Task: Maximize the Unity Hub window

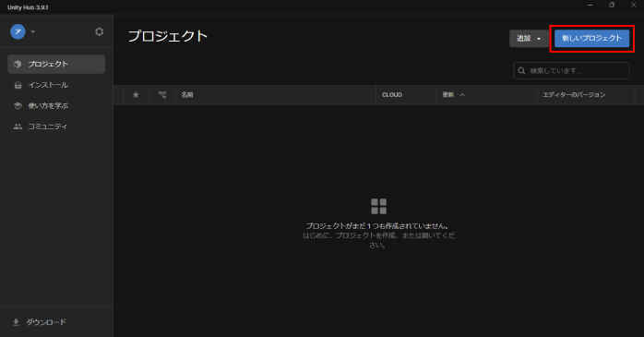Action: [612, 5]
